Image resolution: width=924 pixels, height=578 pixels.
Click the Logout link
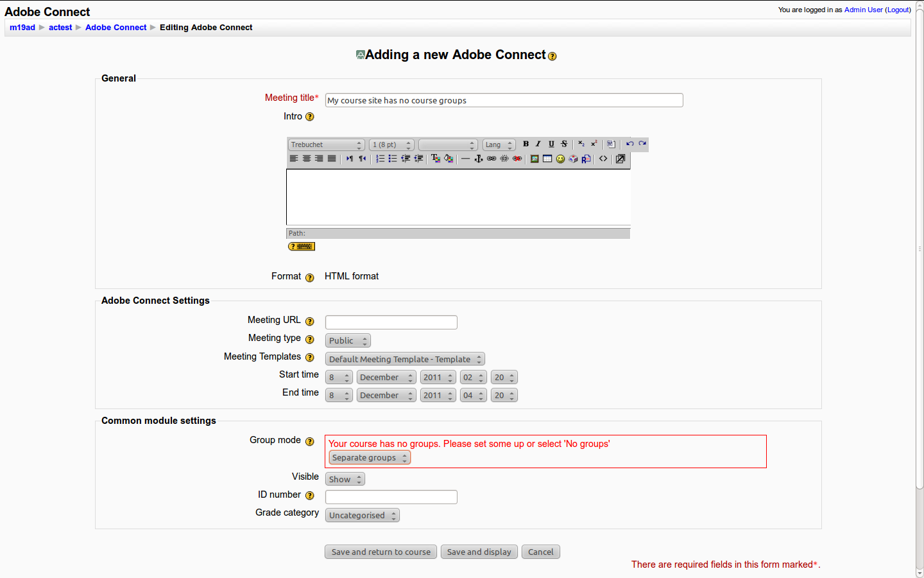point(898,10)
